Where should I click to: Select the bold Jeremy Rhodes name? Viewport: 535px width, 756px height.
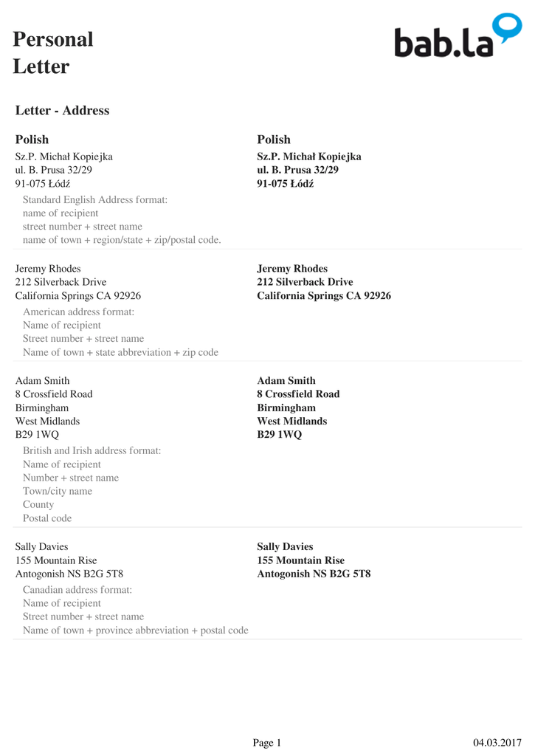pos(291,269)
